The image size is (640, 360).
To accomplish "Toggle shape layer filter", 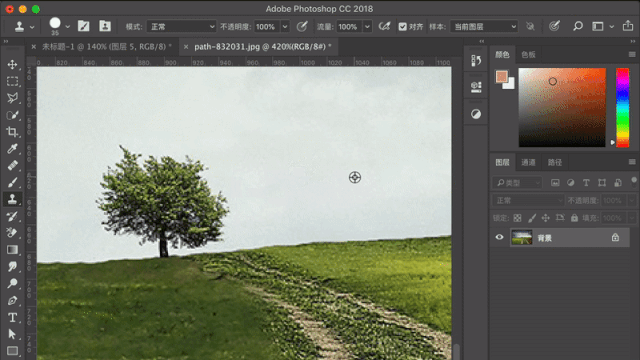I will [602, 183].
